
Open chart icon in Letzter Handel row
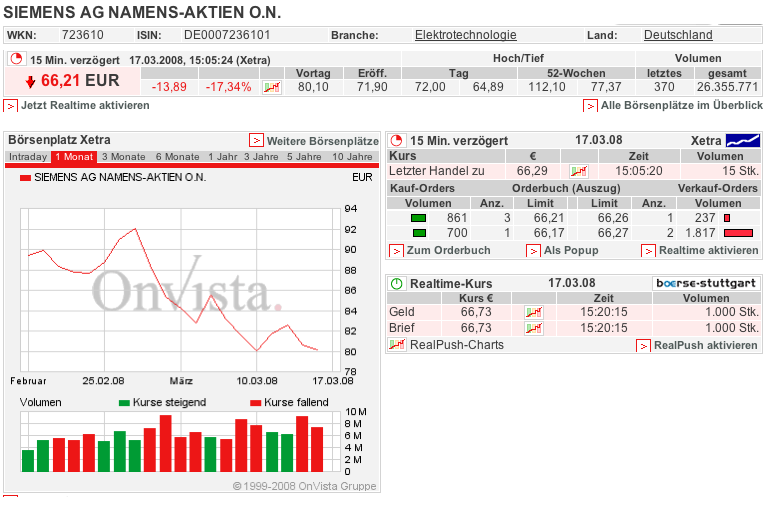coord(579,171)
